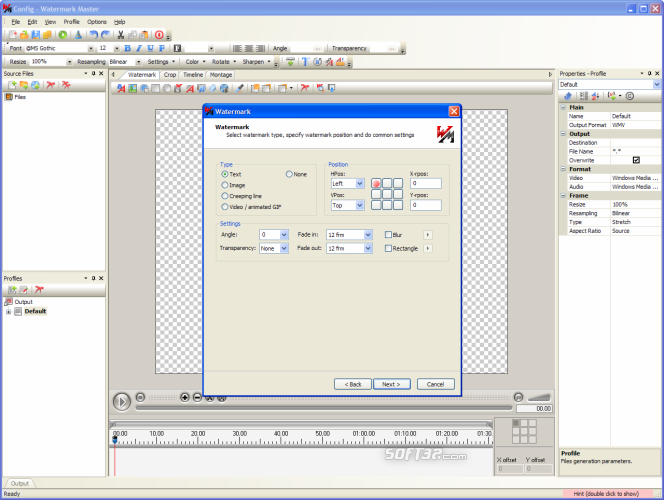Click the New project icon in the toolbar
The height and width of the screenshot is (500, 664).
click(x=13, y=35)
